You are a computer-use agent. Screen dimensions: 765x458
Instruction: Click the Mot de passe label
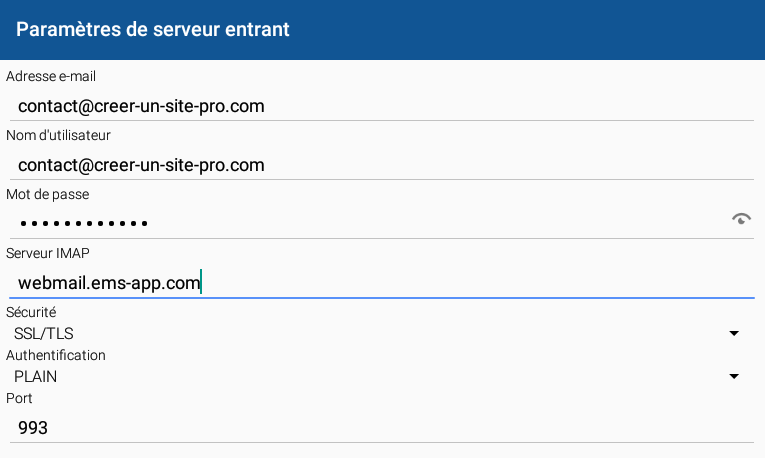click(x=47, y=194)
